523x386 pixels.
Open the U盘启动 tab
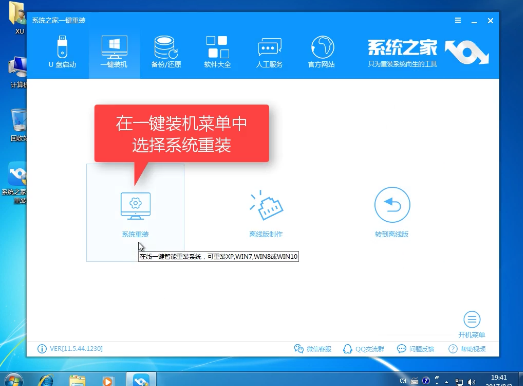(62, 52)
